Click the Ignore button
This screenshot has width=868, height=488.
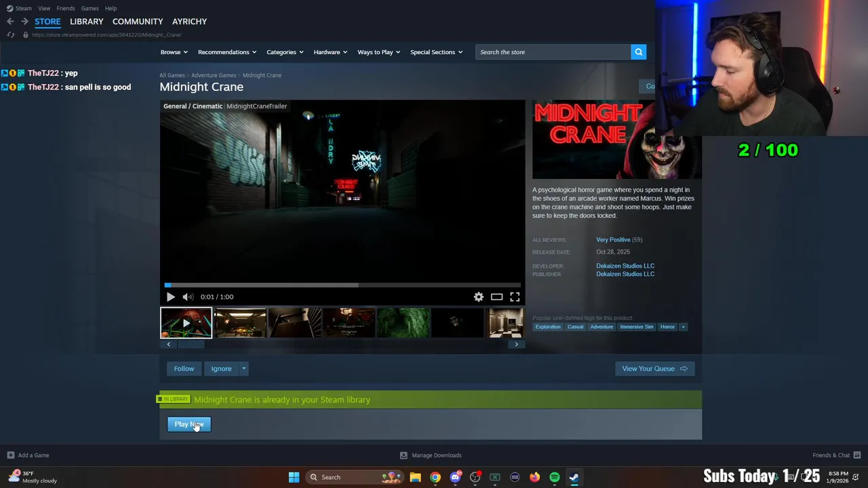(x=221, y=369)
